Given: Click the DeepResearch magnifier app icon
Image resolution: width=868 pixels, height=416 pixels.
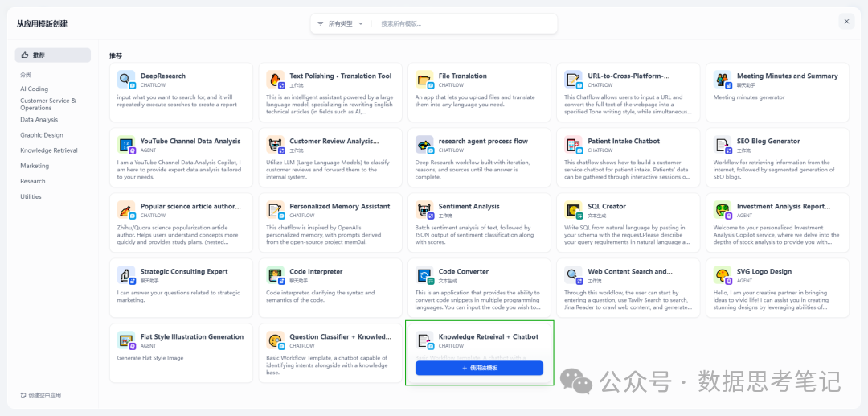Looking at the screenshot, I should [x=125, y=79].
